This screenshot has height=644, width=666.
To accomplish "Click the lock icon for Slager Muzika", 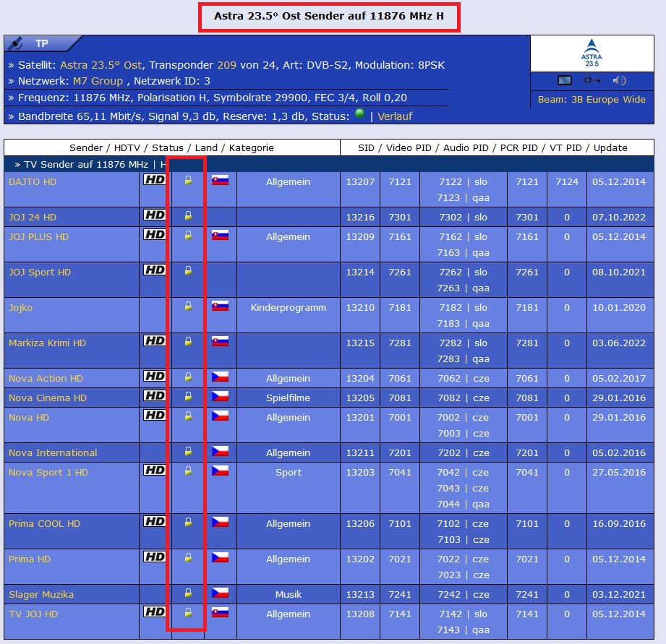I will click(x=188, y=593).
